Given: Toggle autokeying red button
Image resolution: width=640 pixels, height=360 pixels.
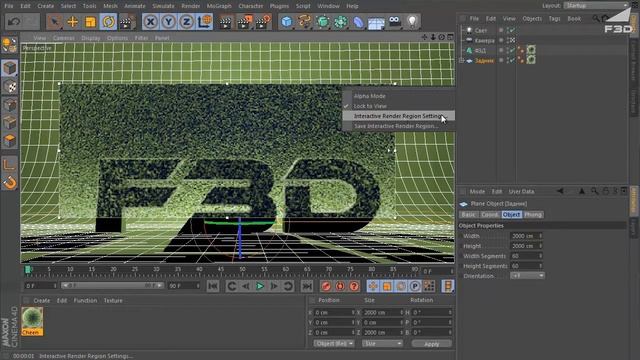Looking at the screenshot, I should coord(340,286).
